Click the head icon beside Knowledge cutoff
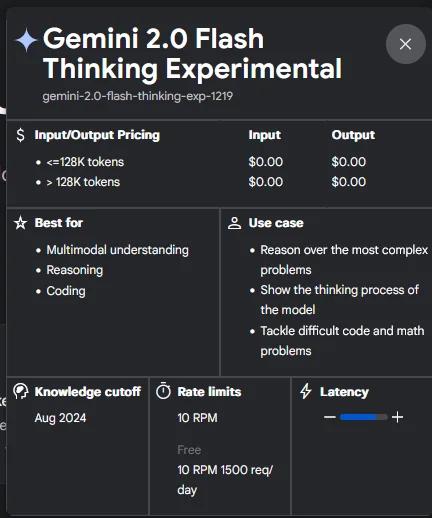This screenshot has width=432, height=518. [21, 391]
